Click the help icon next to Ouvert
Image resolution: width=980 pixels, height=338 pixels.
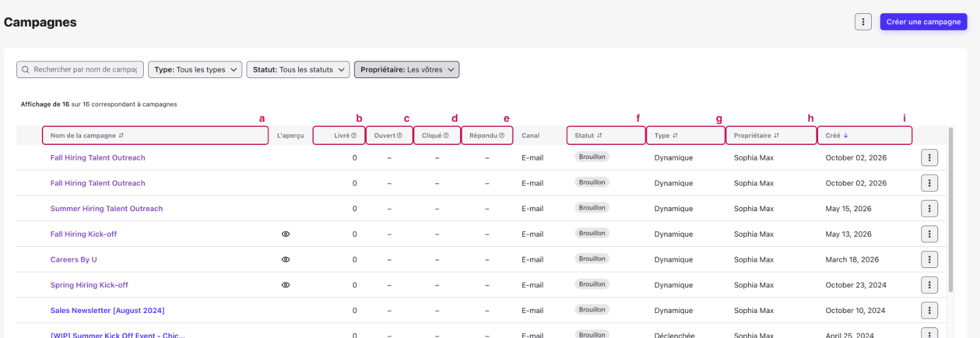click(x=400, y=135)
